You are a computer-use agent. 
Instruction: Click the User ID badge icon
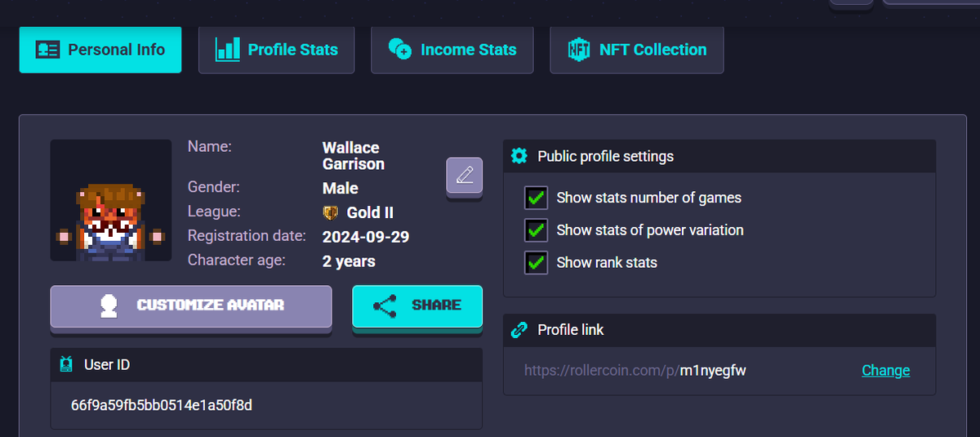(x=67, y=365)
